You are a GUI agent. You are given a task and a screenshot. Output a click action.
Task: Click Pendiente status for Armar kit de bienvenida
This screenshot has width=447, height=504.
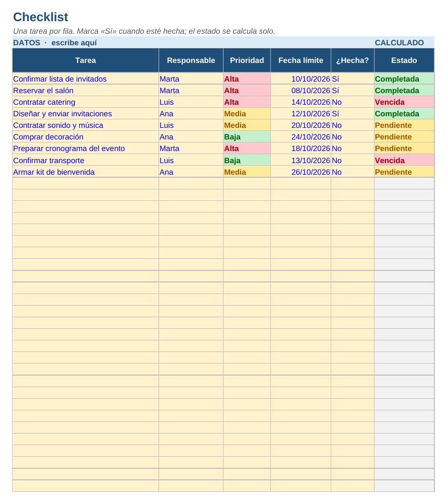point(404,172)
